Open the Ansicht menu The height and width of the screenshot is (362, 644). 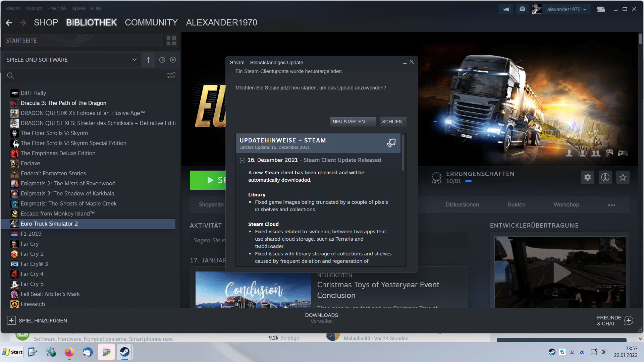[34, 8]
